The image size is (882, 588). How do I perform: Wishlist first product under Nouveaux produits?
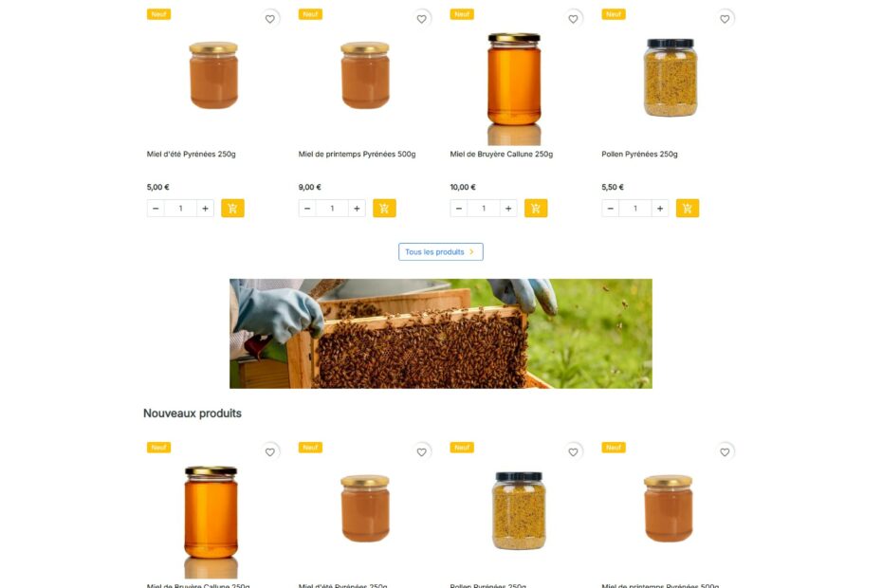click(x=270, y=451)
